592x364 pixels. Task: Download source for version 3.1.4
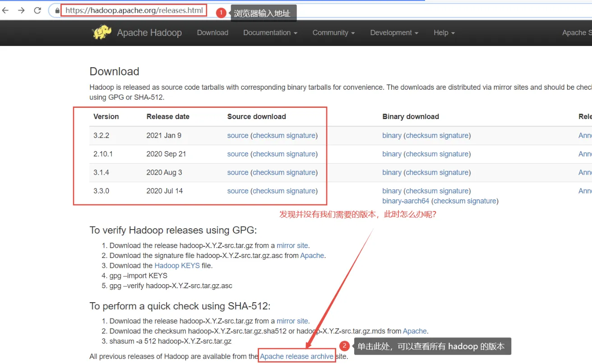click(x=238, y=172)
